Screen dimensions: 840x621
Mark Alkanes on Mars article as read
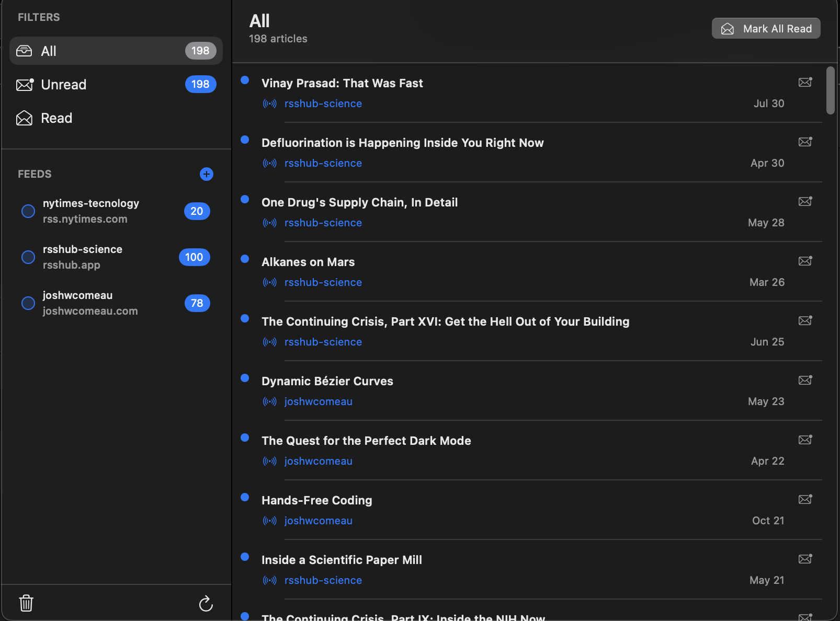[x=805, y=261]
